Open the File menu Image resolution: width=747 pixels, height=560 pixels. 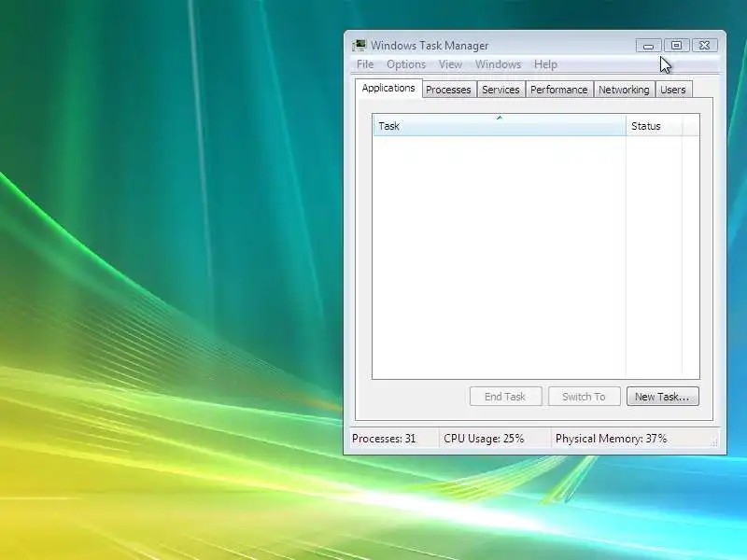(365, 64)
